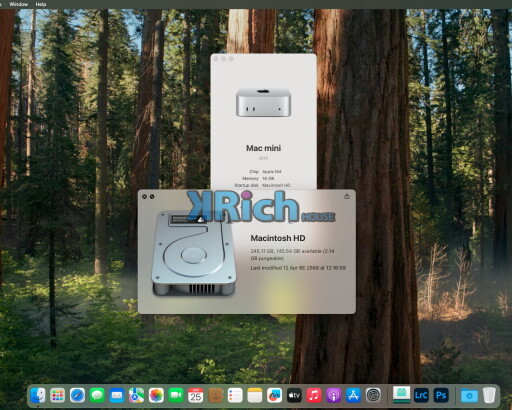The height and width of the screenshot is (410, 512).
Task: Click the Mac mini picture in About window
Action: click(263, 102)
